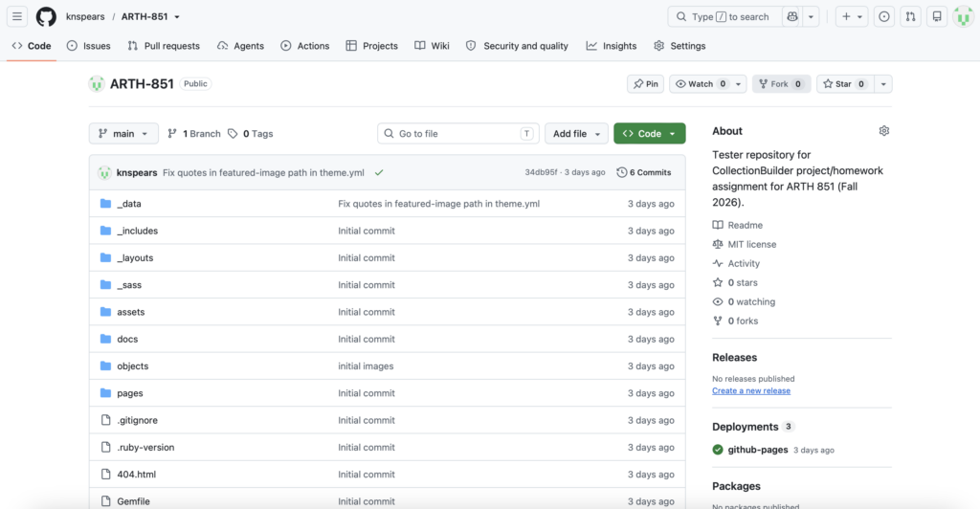This screenshot has width=980, height=509.
Task: Switch to the Agents tab
Action: tap(240, 46)
